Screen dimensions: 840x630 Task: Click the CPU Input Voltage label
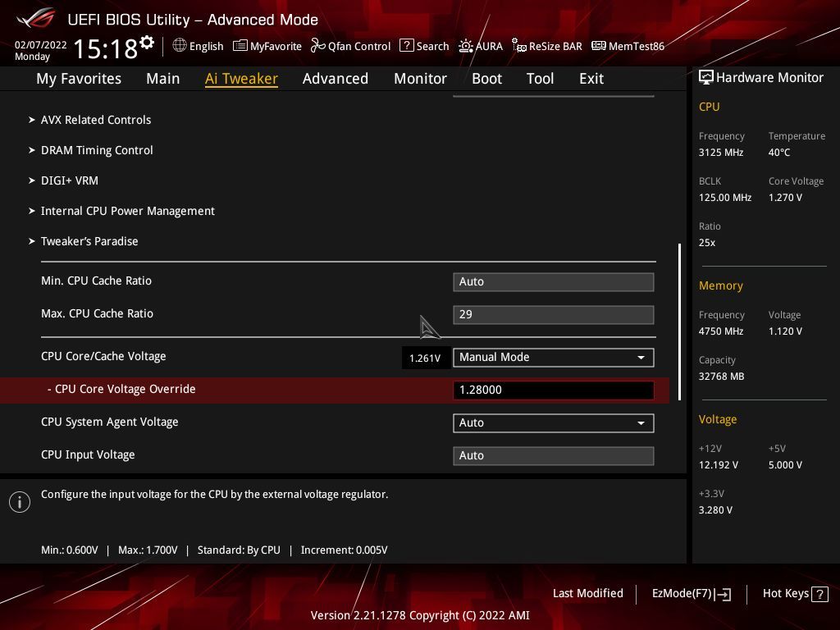(x=88, y=454)
